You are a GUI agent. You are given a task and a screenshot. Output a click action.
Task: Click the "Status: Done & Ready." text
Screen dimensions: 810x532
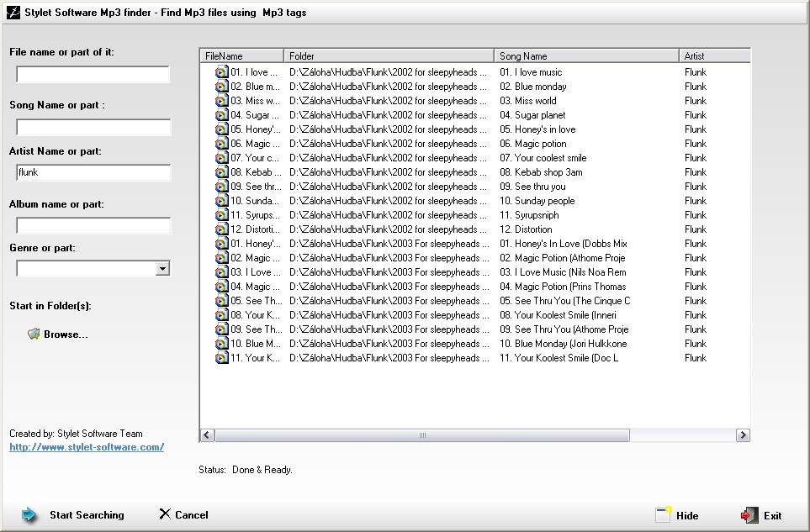[x=246, y=470]
